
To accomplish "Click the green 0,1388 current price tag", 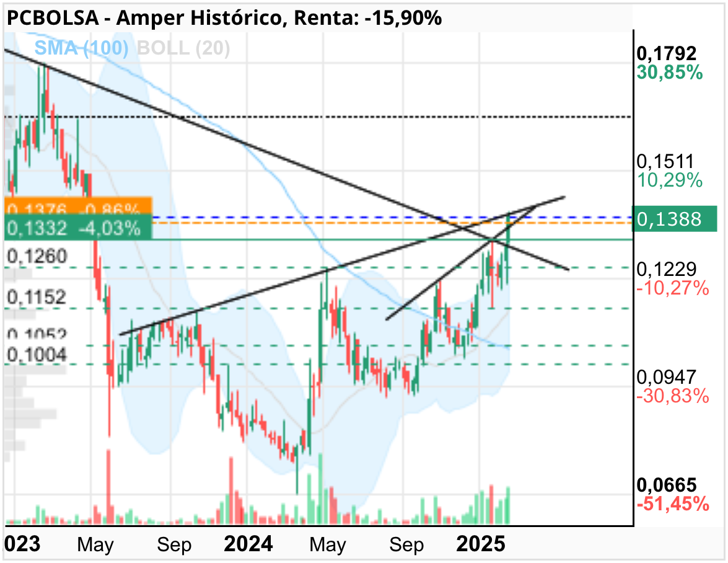I will [675, 218].
